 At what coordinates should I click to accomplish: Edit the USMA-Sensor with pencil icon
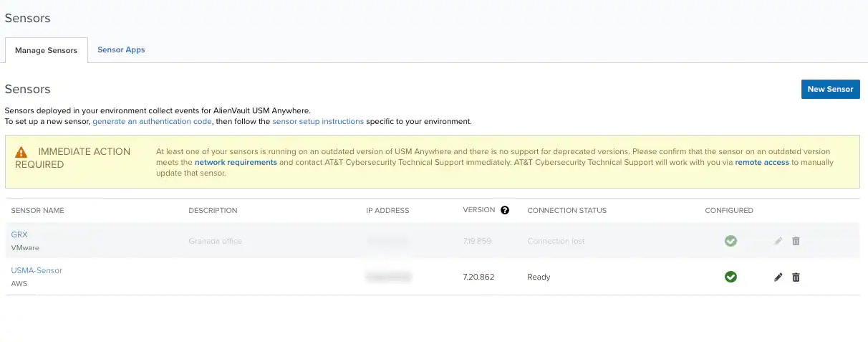click(778, 277)
